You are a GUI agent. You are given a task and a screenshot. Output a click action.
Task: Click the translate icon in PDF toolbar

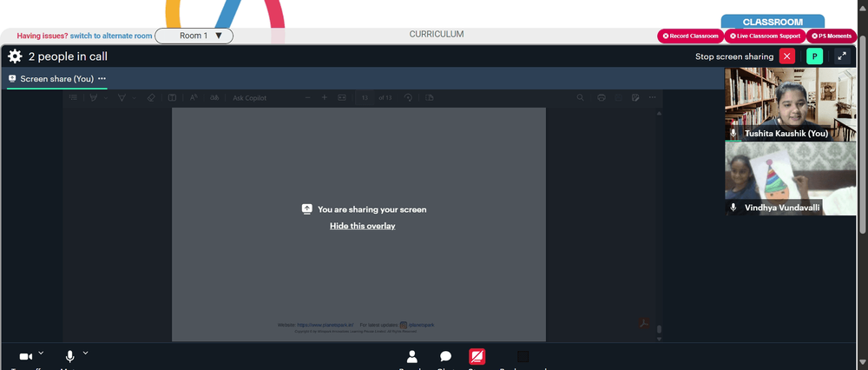click(x=214, y=97)
